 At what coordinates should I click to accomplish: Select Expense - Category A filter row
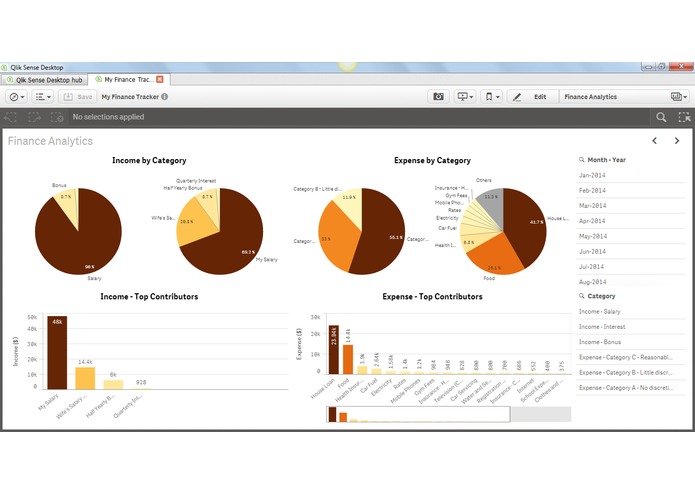(630, 388)
